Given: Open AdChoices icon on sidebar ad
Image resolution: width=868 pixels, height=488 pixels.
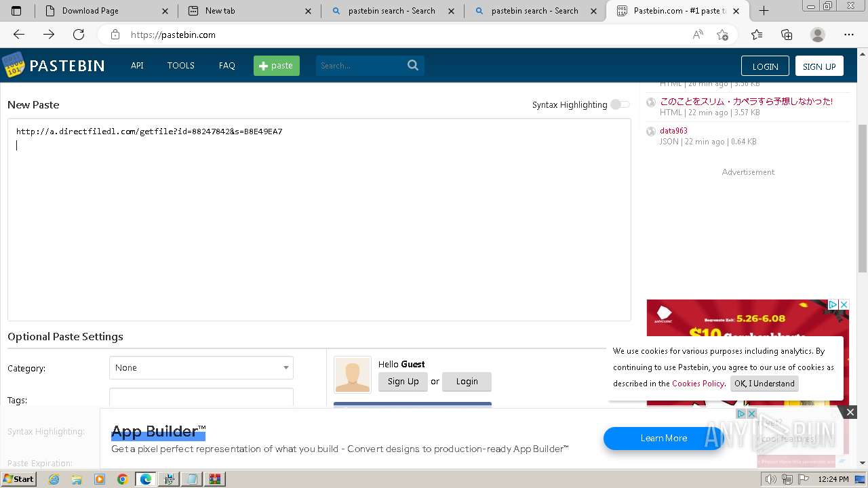Looking at the screenshot, I should 833,305.
